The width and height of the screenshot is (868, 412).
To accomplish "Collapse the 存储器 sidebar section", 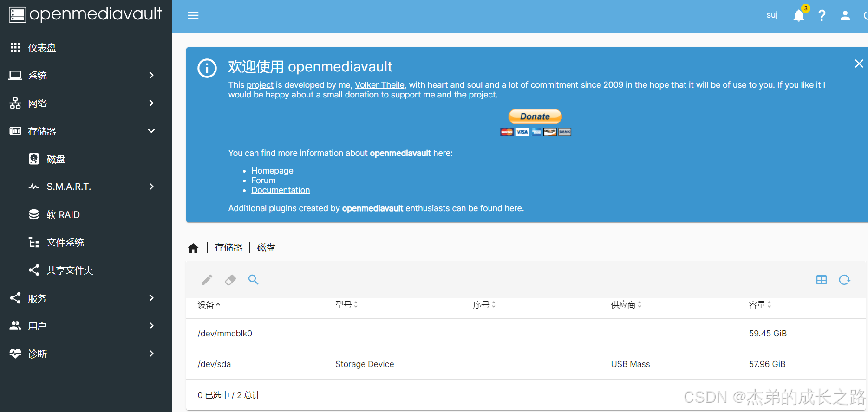I will coord(86,131).
